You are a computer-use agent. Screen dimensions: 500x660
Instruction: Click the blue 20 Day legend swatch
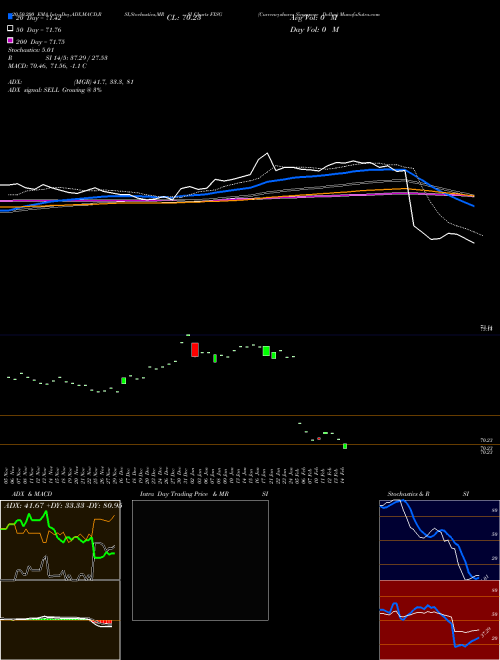tap(11, 17)
